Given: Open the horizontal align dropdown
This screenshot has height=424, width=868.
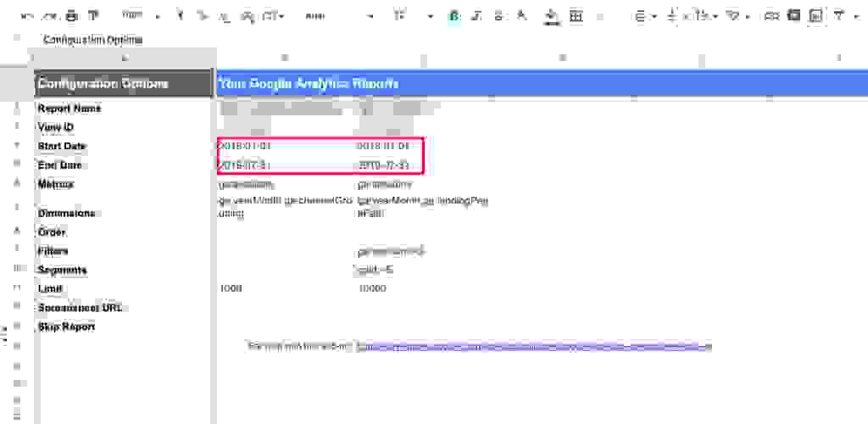Looking at the screenshot, I should pos(644,17).
